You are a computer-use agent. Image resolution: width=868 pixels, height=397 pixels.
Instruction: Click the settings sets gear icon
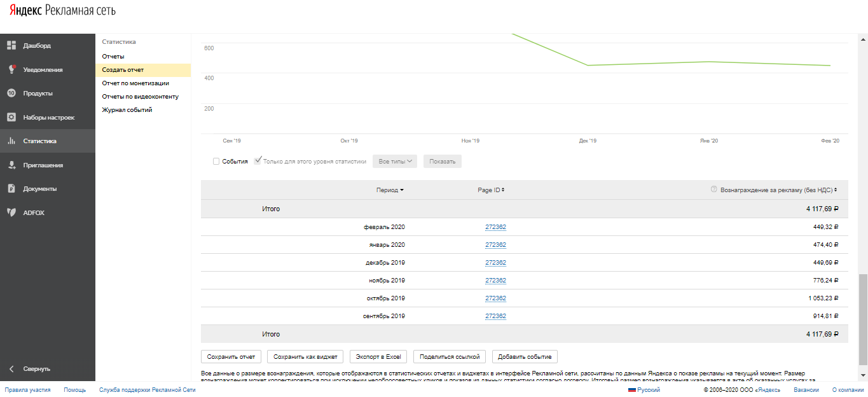(11, 117)
